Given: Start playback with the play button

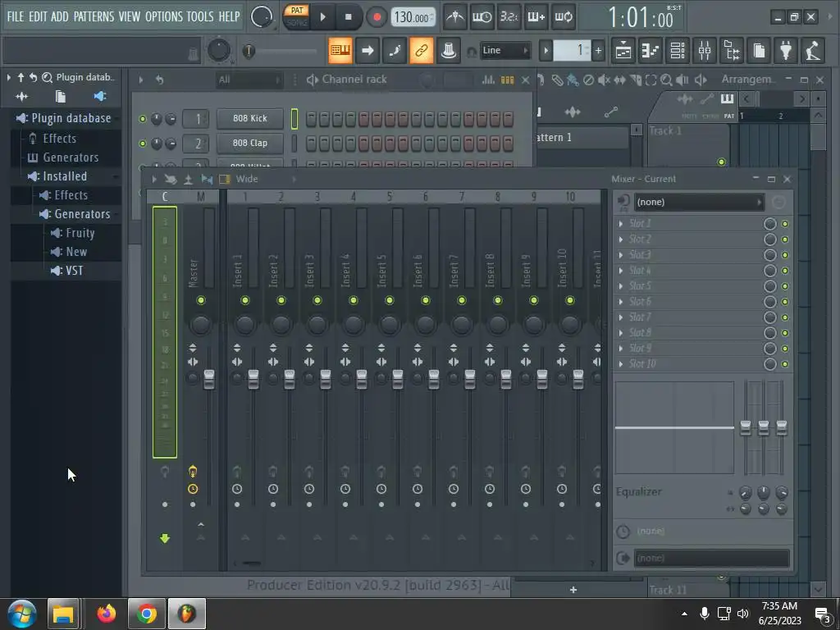Looking at the screenshot, I should tap(322, 17).
